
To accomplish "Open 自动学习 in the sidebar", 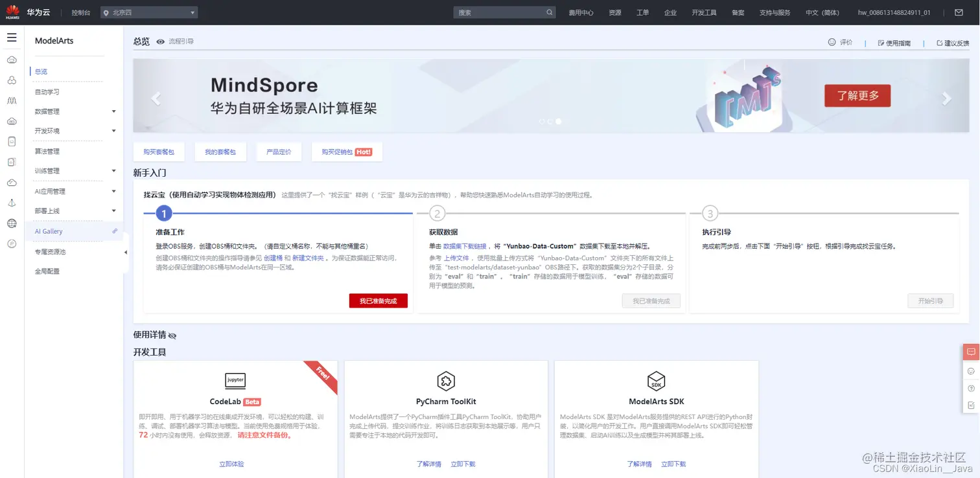I will 47,92.
